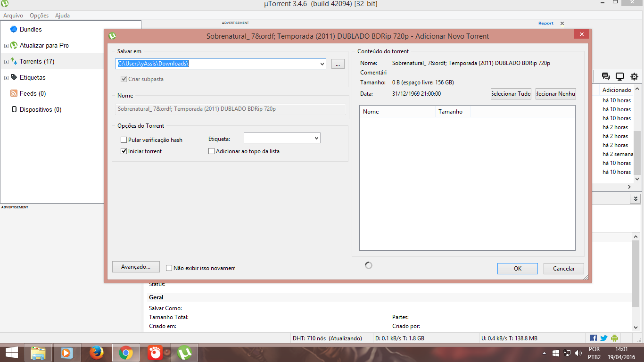This screenshot has height=362, width=644.
Task: Click the DHT: 710 nós status text
Action: [327, 338]
